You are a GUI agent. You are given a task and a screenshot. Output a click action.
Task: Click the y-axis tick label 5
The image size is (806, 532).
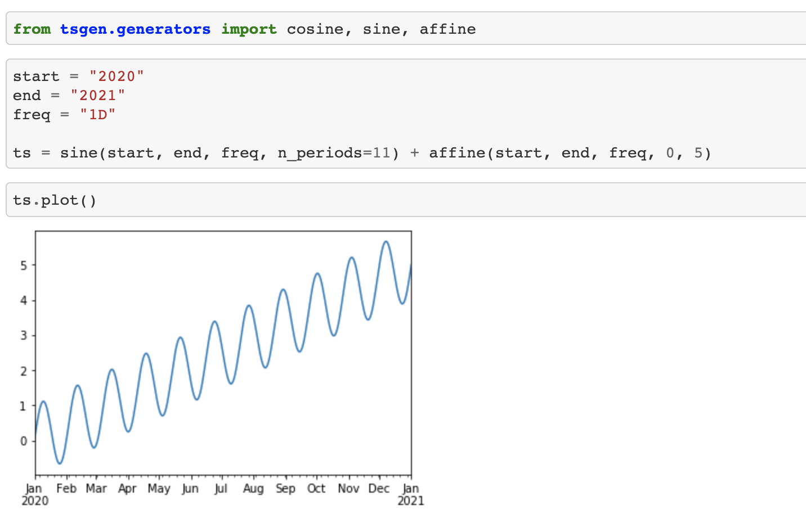[x=24, y=265]
